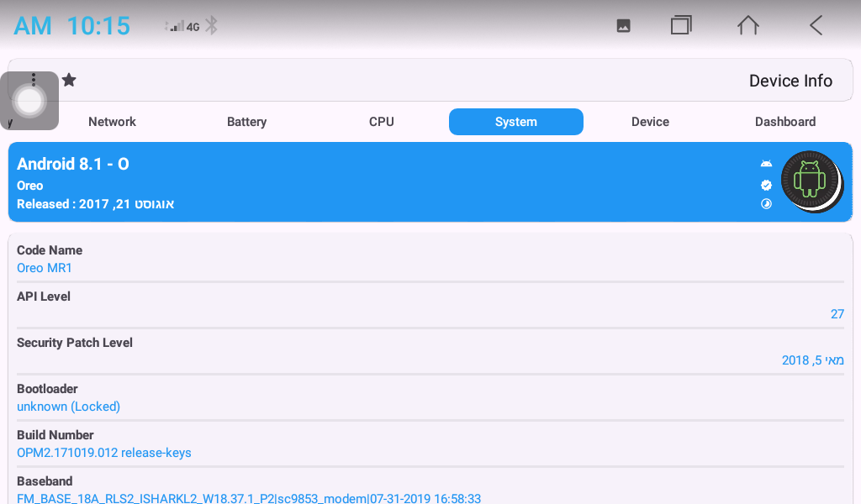Tap the Bluetooth status icon
Image resolution: width=861 pixels, height=504 pixels.
211,26
